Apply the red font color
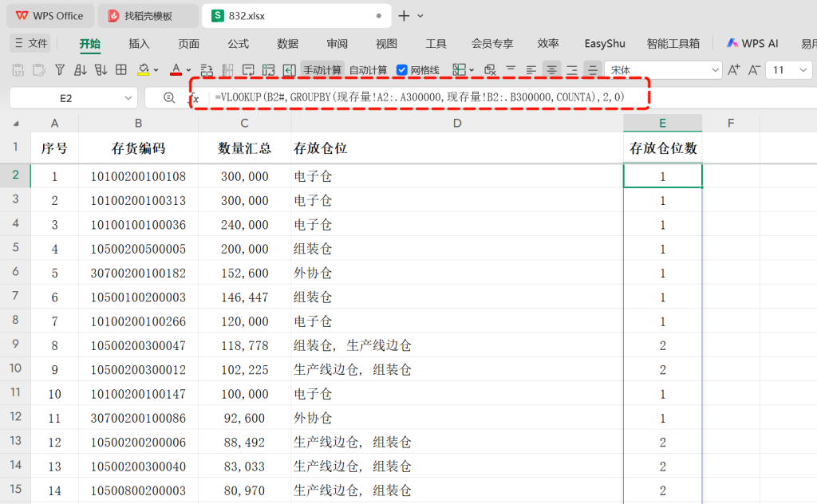 [176, 69]
